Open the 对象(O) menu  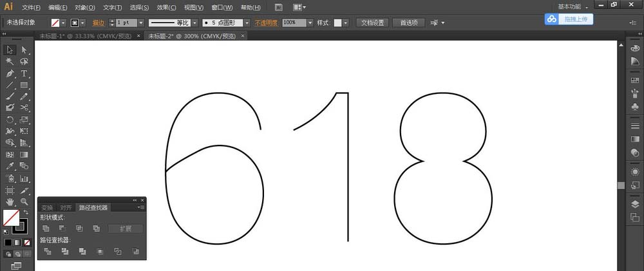[85, 7]
